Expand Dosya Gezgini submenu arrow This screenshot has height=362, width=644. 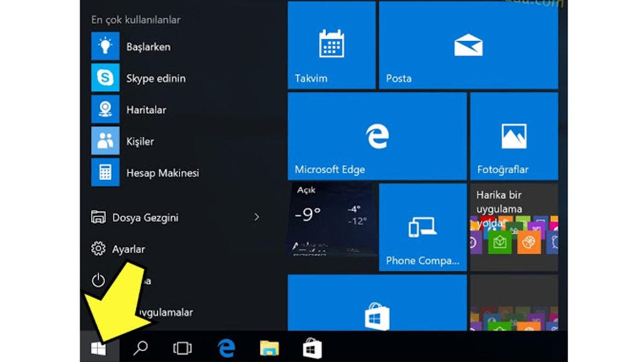[257, 217]
